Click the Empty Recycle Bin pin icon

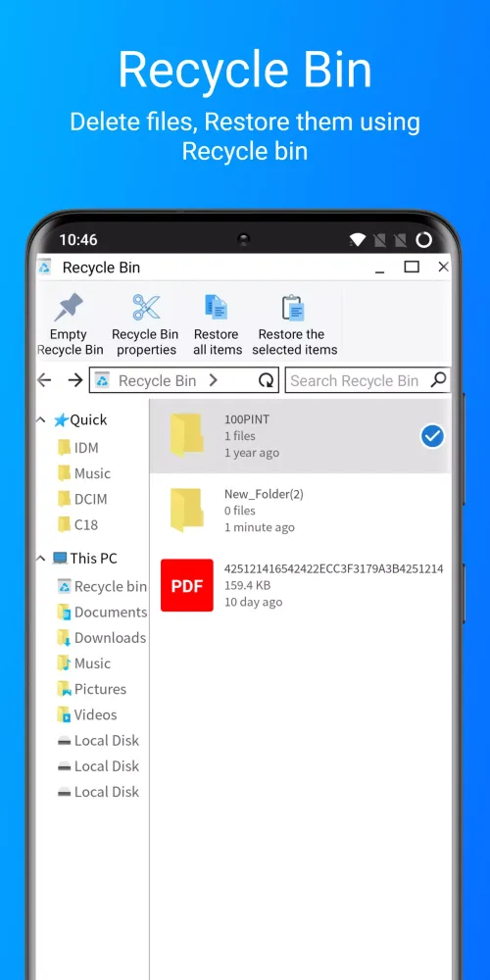[69, 307]
